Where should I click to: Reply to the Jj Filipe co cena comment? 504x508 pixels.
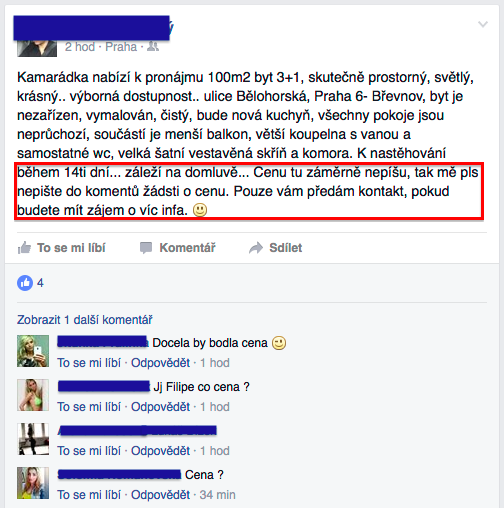click(x=160, y=407)
